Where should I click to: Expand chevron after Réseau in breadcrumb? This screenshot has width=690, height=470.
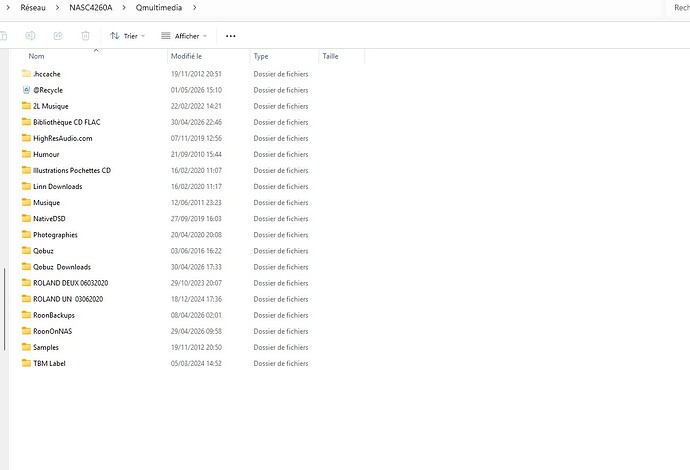click(x=57, y=7)
